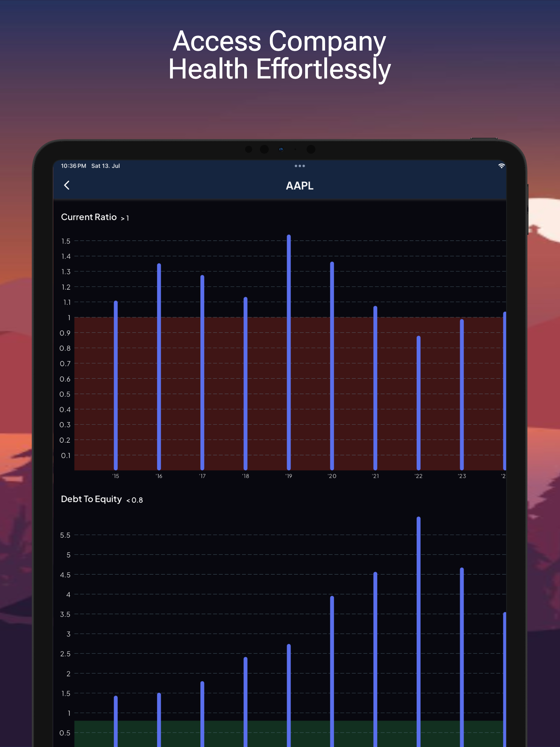Tap the '15 x-axis year label
Screen dimensions: 560x747
(116, 476)
